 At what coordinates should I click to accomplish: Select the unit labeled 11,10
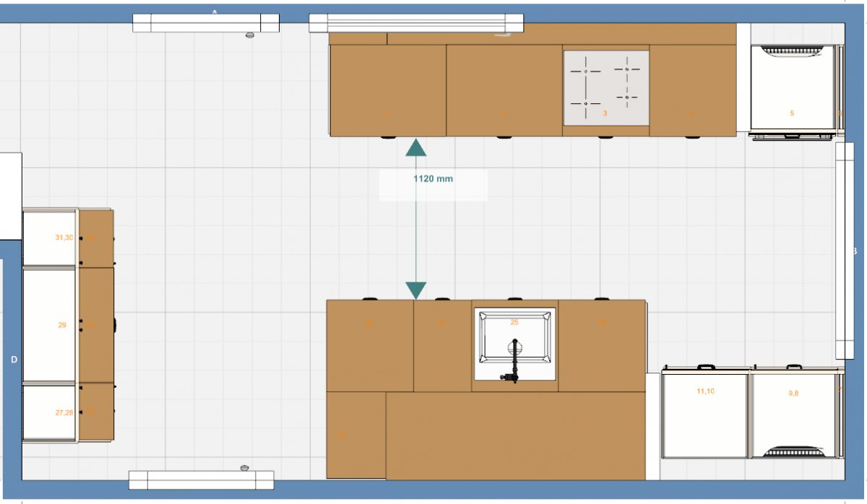(x=704, y=415)
